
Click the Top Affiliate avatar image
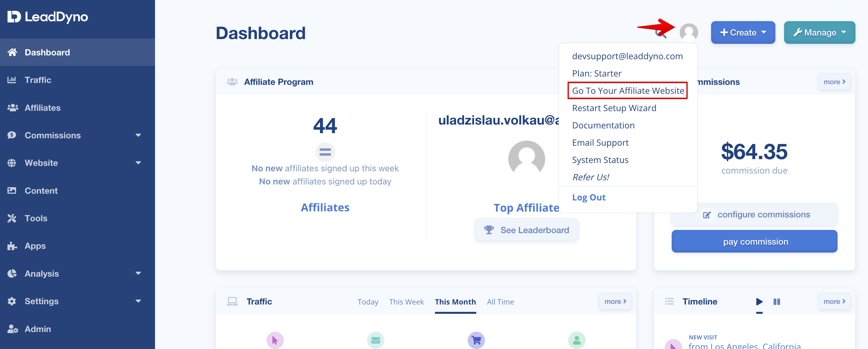(526, 158)
